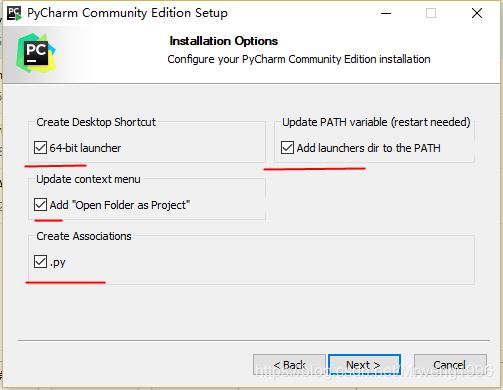This screenshot has width=503, height=390.
Task: Minimize the PyCharm Setup window
Action: 386,13
